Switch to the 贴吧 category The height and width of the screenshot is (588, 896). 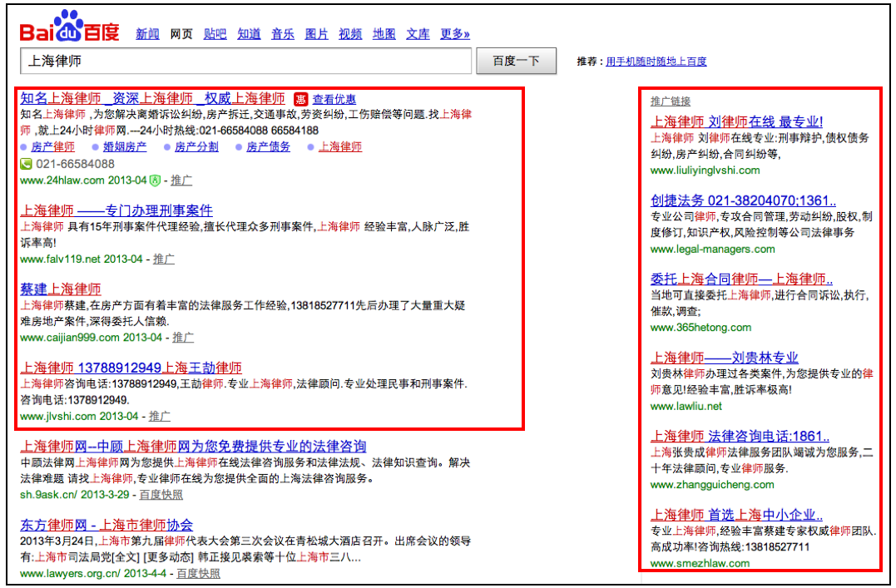point(215,34)
